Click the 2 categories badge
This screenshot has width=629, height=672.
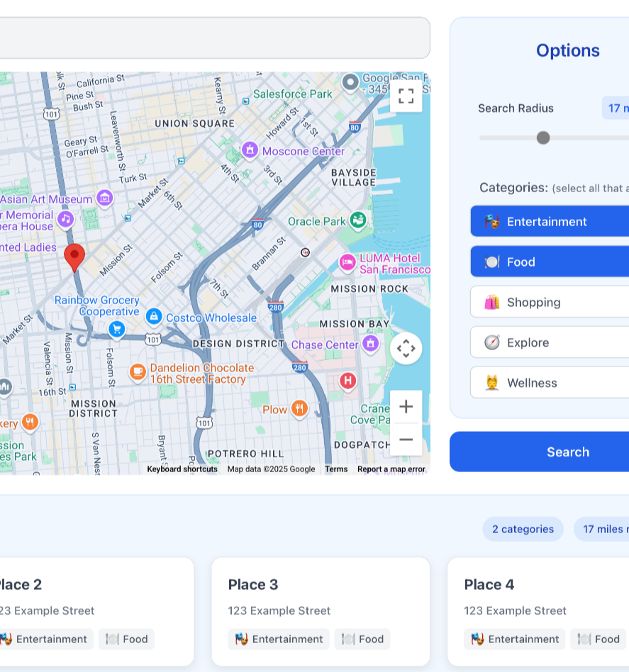pos(523,529)
